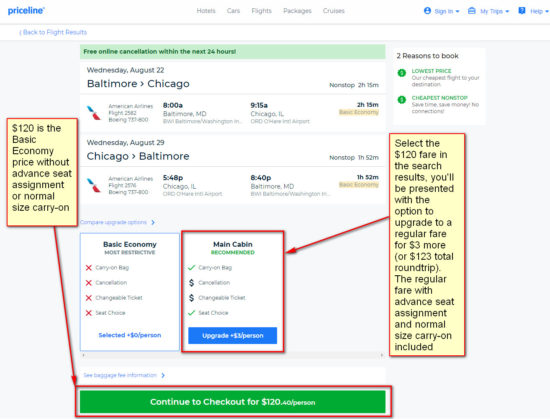550x419 pixels.
Task: Click left arrow of fare options scrollbar
Action: click(83, 356)
